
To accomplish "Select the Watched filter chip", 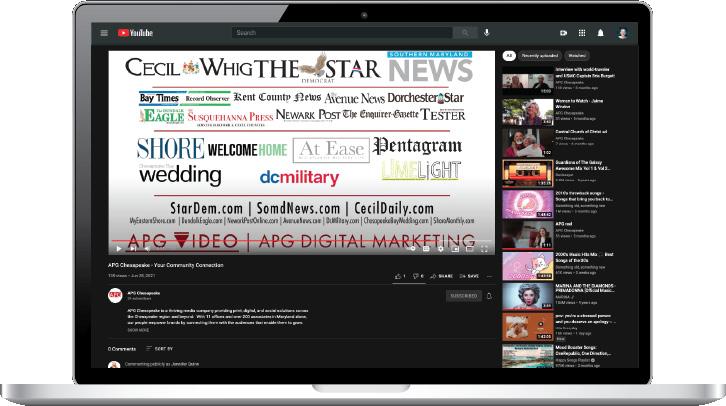I will (577, 56).
